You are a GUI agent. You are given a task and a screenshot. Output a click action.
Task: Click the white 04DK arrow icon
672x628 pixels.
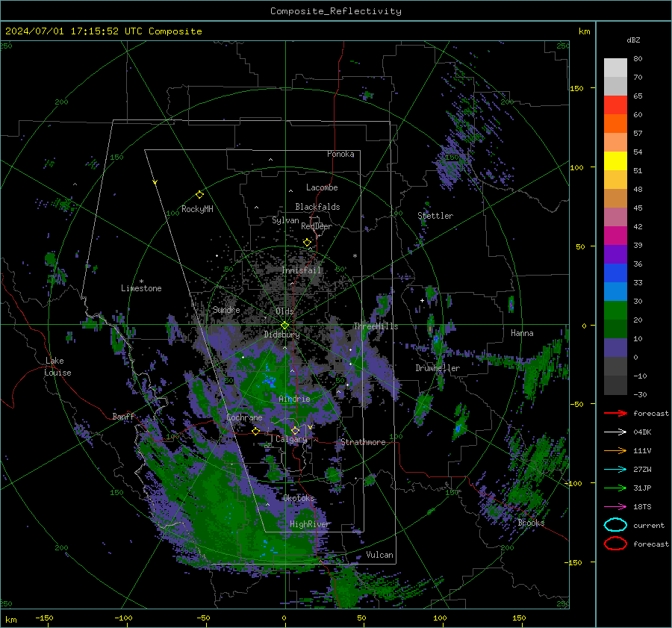point(615,432)
